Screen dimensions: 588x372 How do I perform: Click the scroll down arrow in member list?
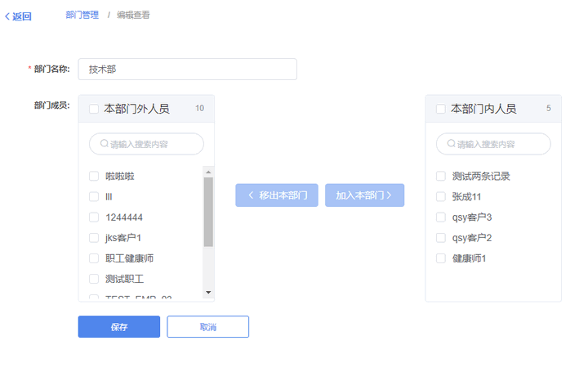point(208,293)
